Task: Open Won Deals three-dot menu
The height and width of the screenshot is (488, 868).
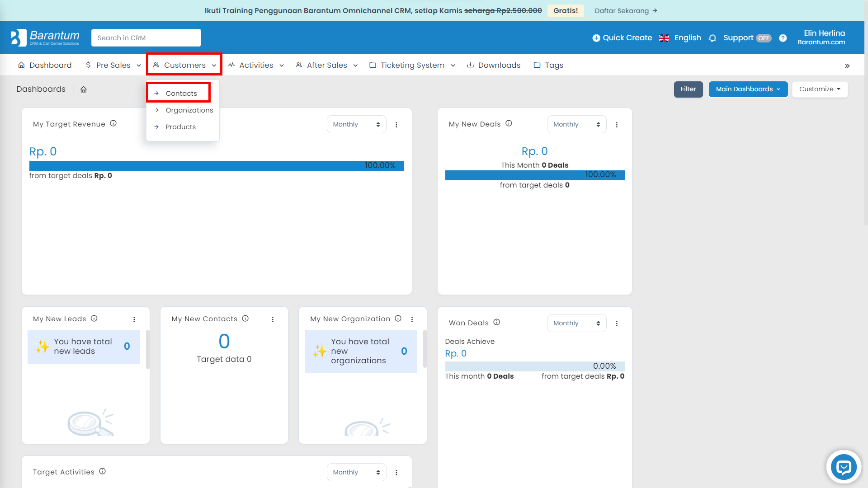Action: (617, 324)
